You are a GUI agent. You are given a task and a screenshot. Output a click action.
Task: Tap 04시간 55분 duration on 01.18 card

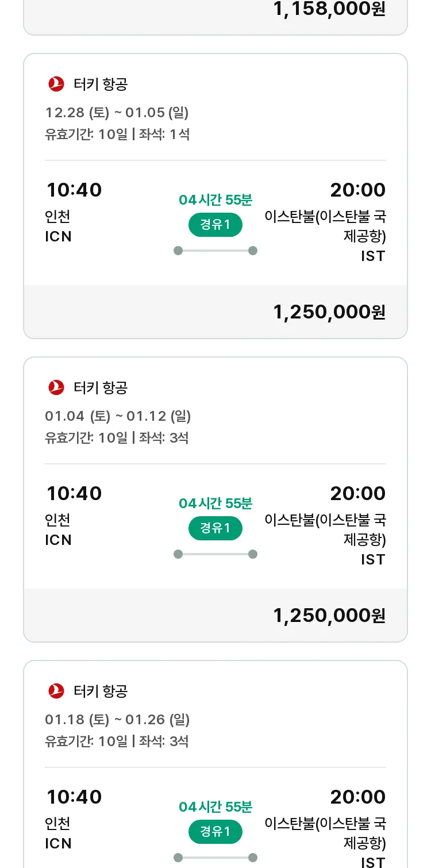coord(215,807)
